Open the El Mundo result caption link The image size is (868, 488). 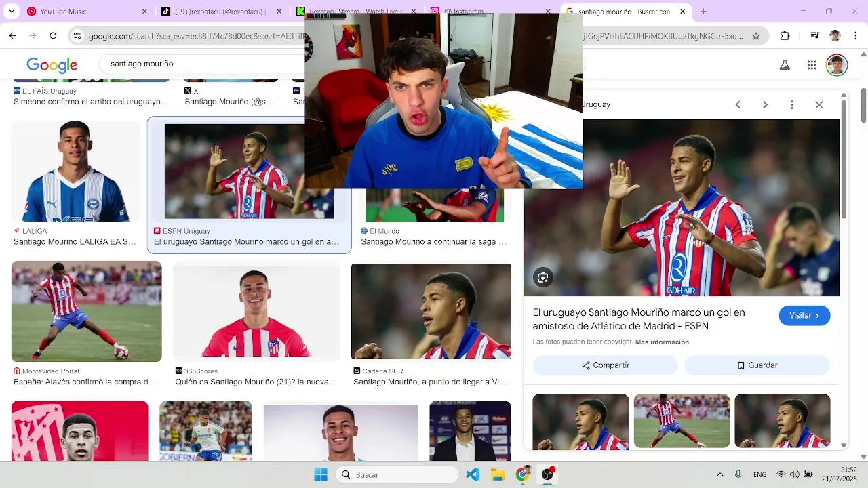coord(433,242)
